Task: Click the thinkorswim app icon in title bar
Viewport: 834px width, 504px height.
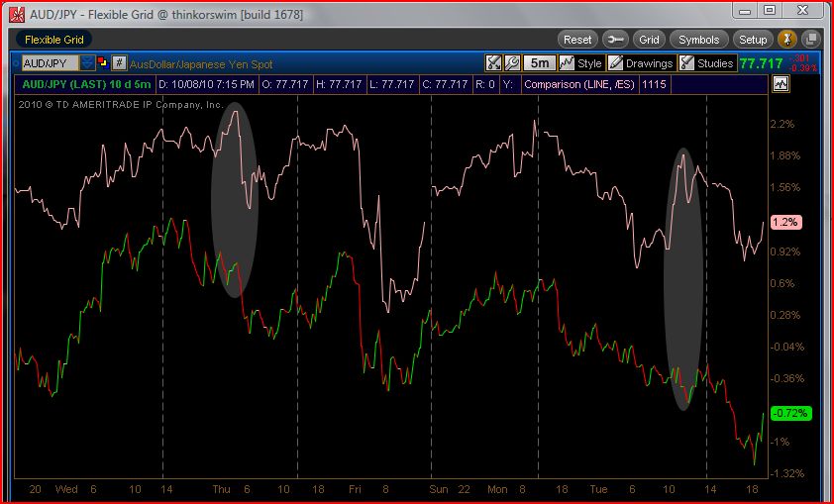Action: coord(17,14)
